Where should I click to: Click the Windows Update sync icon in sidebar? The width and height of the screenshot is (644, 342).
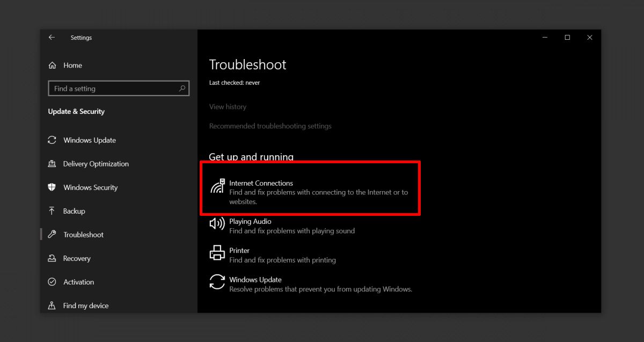[x=52, y=140]
